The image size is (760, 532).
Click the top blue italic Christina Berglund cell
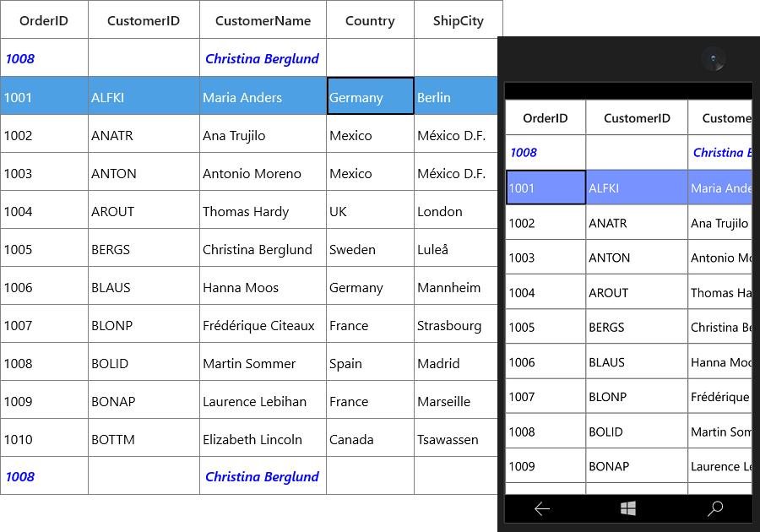263,57
